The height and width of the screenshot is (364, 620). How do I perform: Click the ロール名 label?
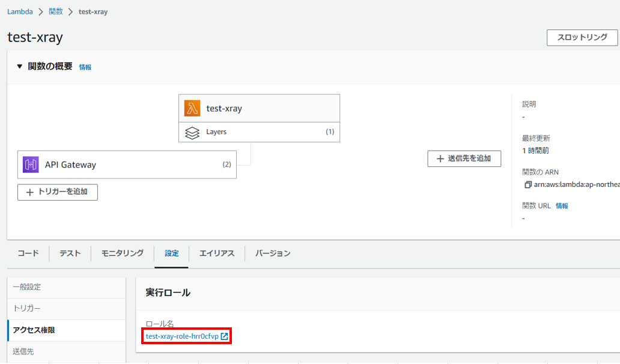click(x=160, y=324)
